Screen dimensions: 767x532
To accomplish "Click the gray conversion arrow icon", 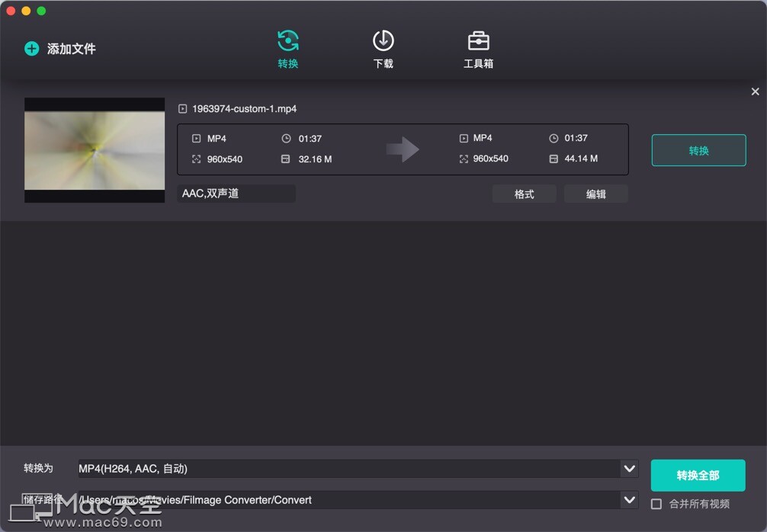I will (x=404, y=149).
